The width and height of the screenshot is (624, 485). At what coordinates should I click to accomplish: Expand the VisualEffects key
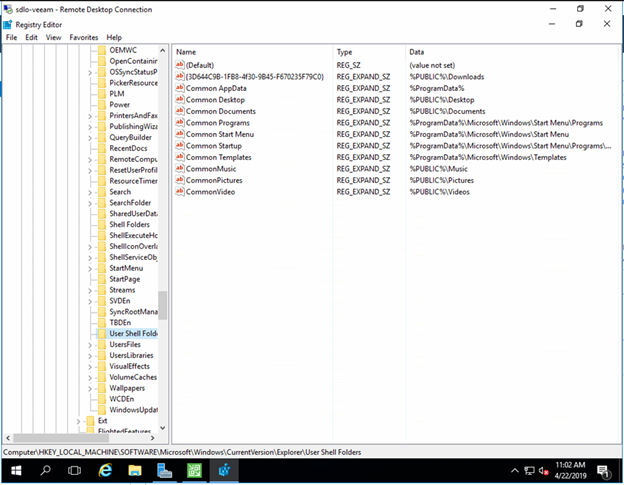pos(90,367)
